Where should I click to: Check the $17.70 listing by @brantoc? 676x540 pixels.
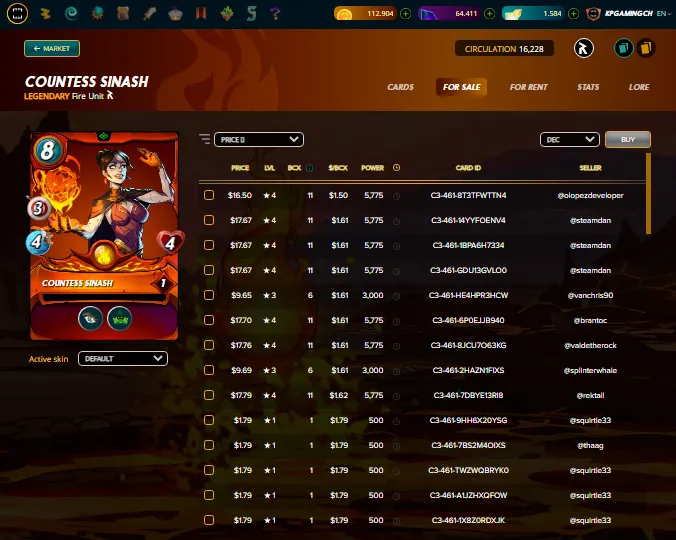209,320
